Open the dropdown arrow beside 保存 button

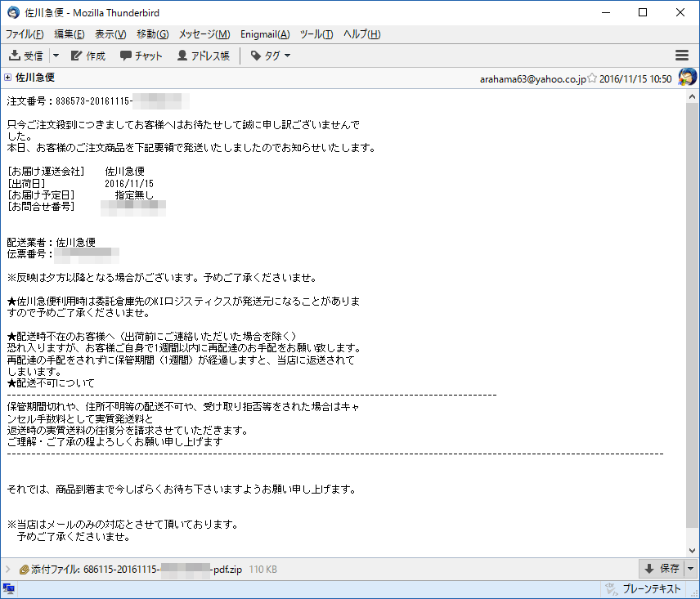pyautogui.click(x=690, y=569)
